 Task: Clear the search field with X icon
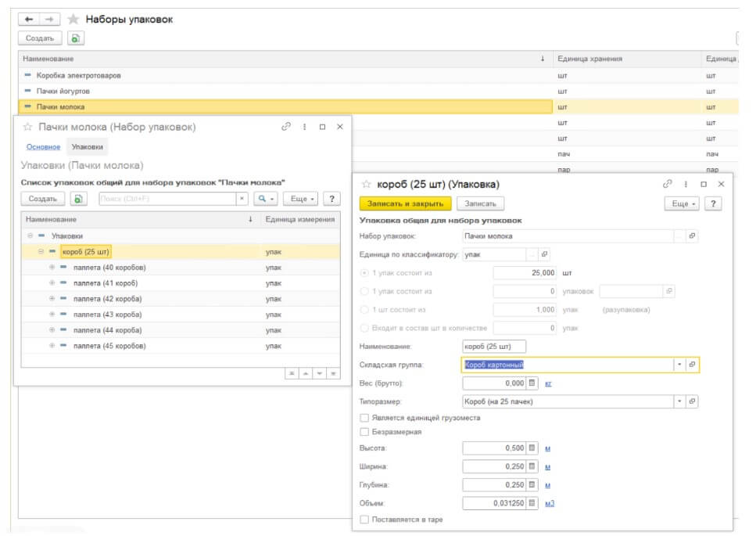pos(242,200)
